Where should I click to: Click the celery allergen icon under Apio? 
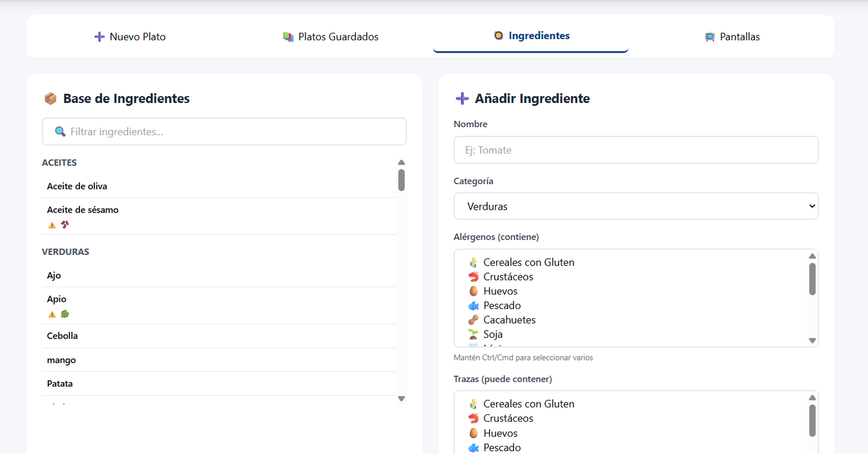64,314
